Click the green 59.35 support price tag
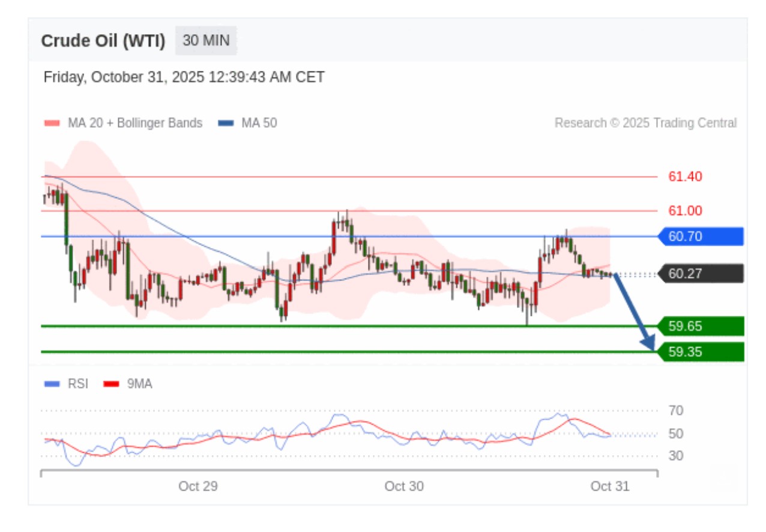The width and height of the screenshot is (766, 532). pos(700,352)
